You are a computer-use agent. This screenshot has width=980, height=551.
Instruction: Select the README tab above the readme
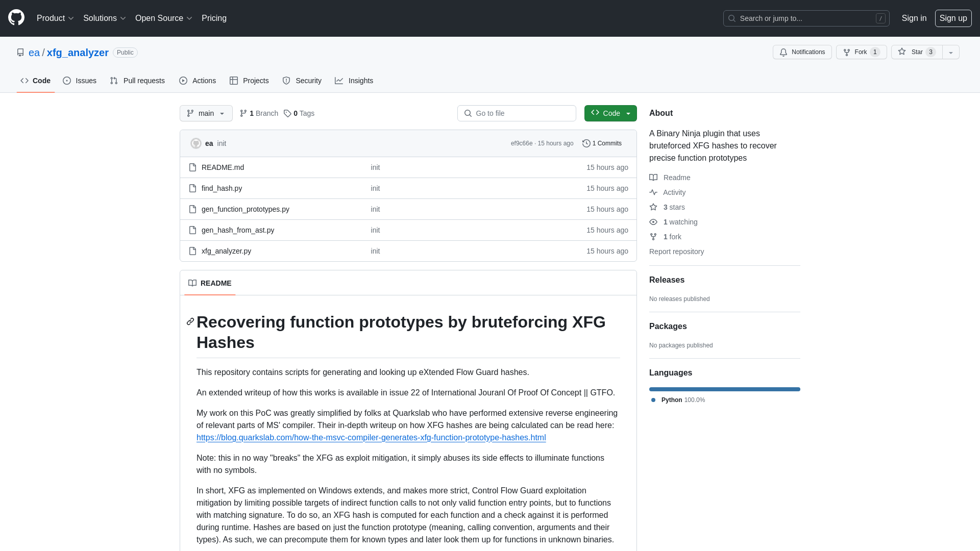210,283
